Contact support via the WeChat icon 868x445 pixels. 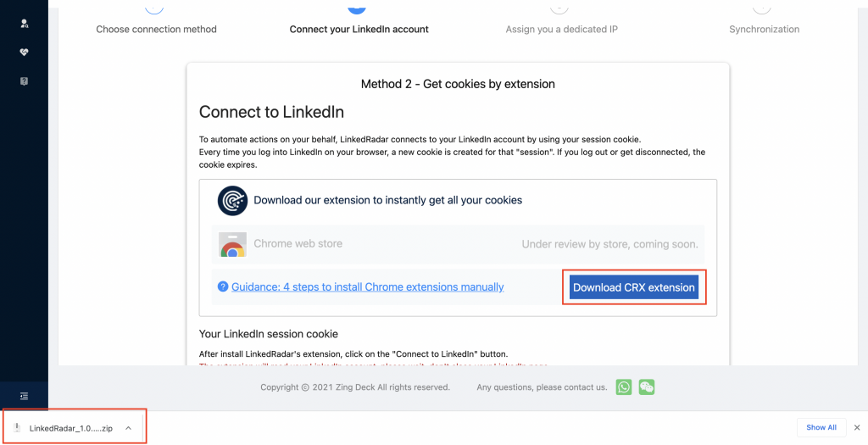[647, 387]
